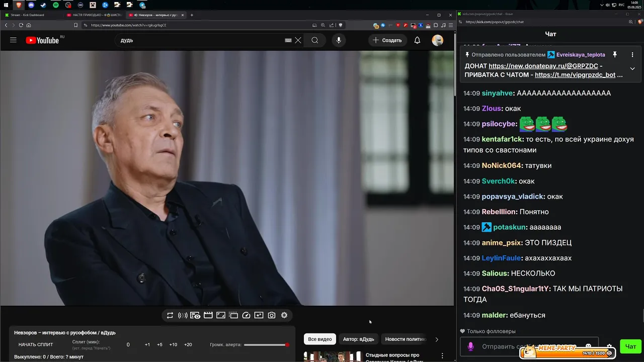Screen dimensions: 644x362
Task: Reload the YouTube page
Action: click(x=21, y=25)
